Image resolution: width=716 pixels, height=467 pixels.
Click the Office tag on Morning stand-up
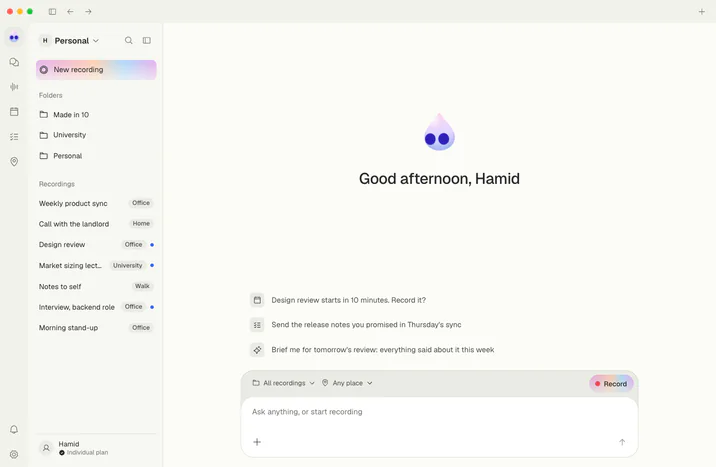coord(141,328)
